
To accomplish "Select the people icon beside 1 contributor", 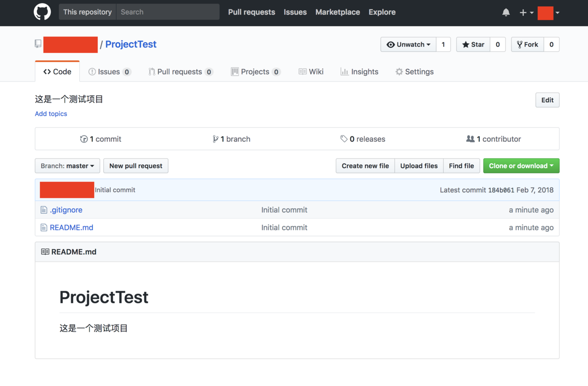I will pos(470,139).
